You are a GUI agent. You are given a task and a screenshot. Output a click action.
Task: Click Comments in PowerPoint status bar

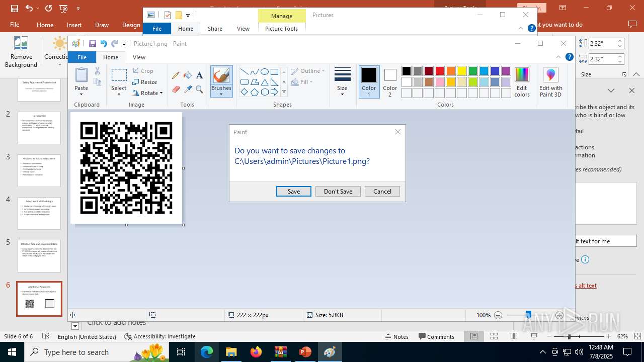pos(436,336)
